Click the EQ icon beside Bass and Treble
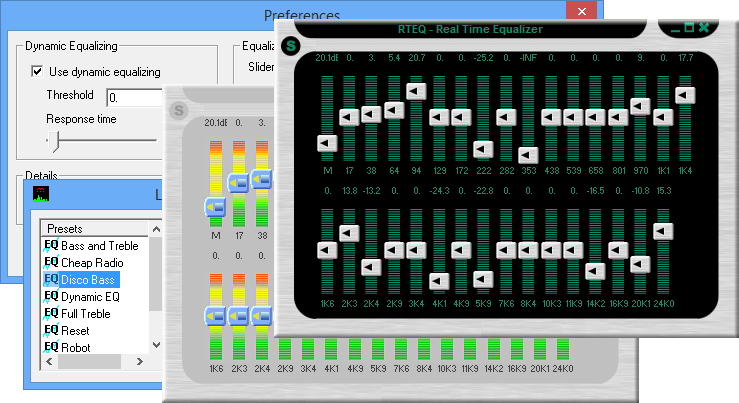The width and height of the screenshot is (739, 403). point(52,245)
